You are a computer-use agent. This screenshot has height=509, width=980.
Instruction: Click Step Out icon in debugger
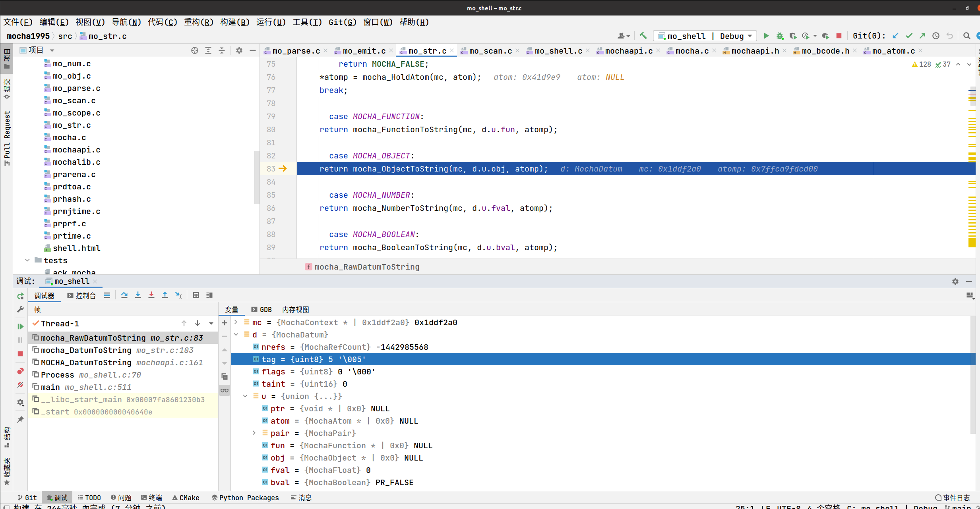point(165,295)
